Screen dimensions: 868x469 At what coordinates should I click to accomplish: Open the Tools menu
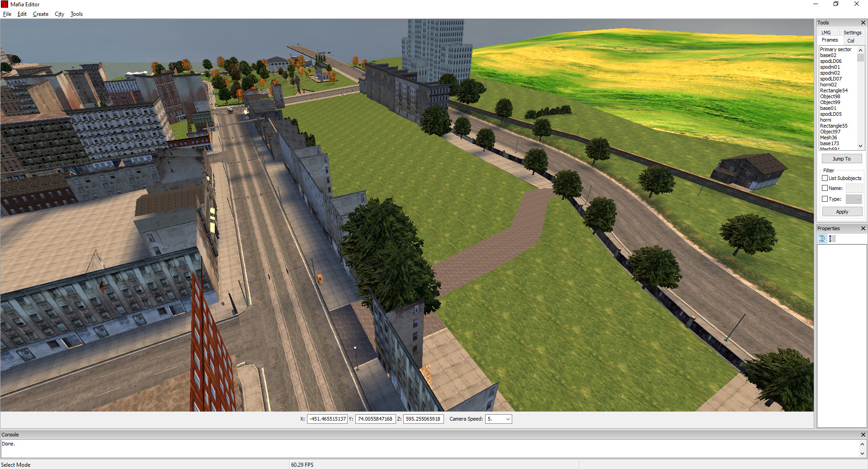pyautogui.click(x=76, y=14)
